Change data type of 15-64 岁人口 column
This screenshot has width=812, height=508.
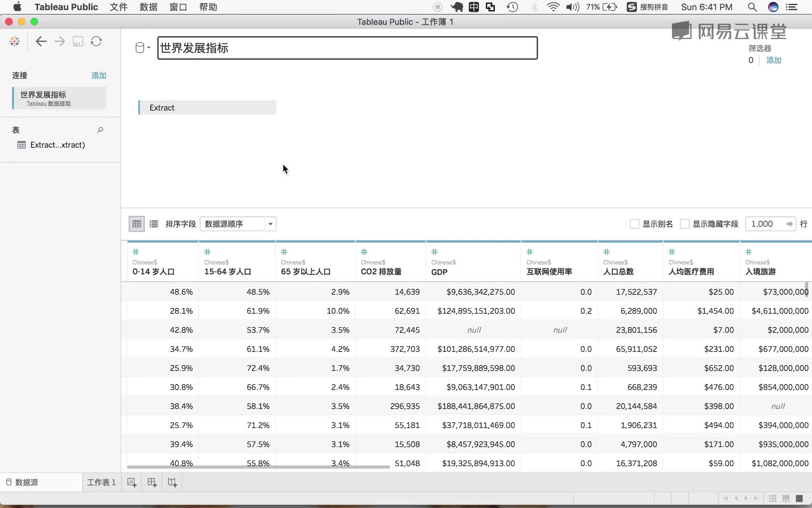point(207,252)
